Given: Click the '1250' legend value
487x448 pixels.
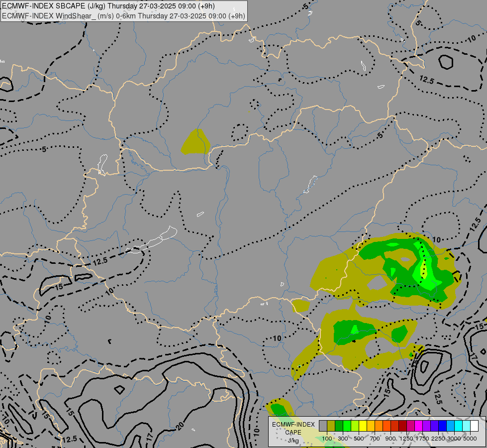Looking at the screenshot, I should [406, 439].
